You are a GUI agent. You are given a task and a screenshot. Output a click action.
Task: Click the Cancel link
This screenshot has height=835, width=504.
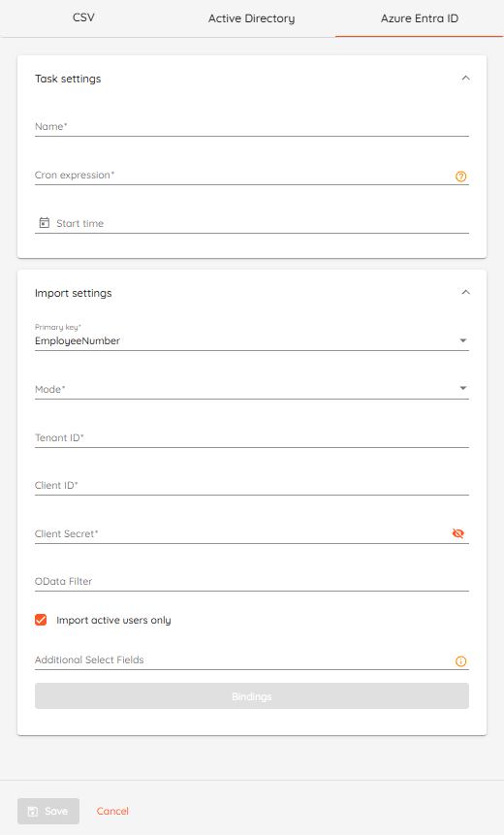click(x=112, y=811)
